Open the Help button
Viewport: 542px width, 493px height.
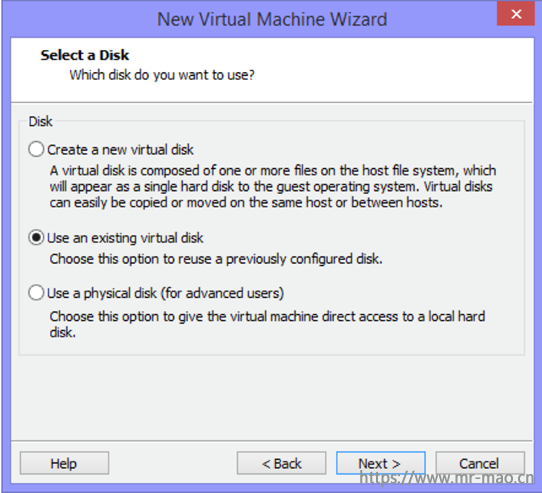click(64, 463)
